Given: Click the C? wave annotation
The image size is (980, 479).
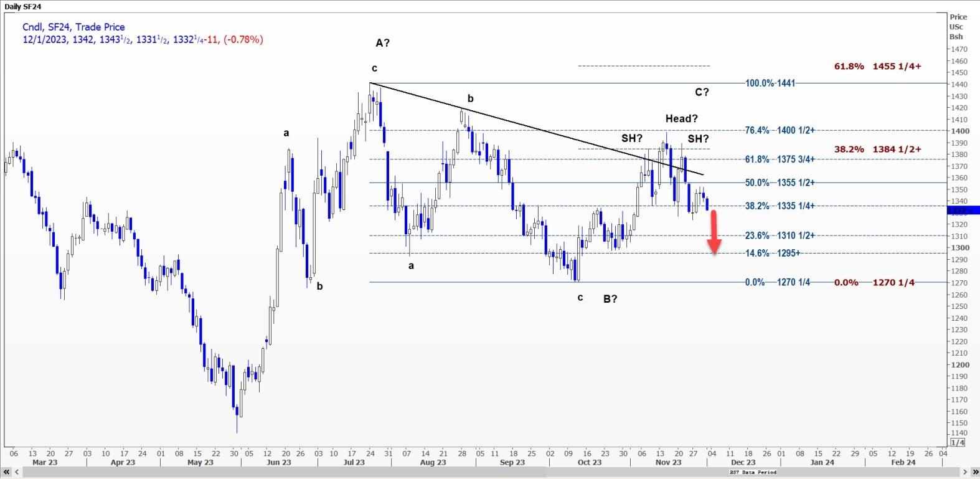Looking at the screenshot, I should tap(702, 92).
